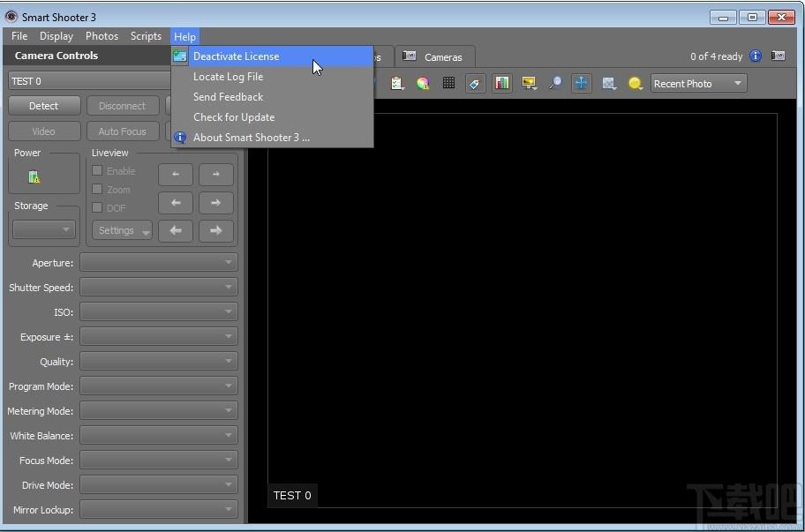Click the camera icon right of info icon
805x532 pixels.
tap(778, 56)
